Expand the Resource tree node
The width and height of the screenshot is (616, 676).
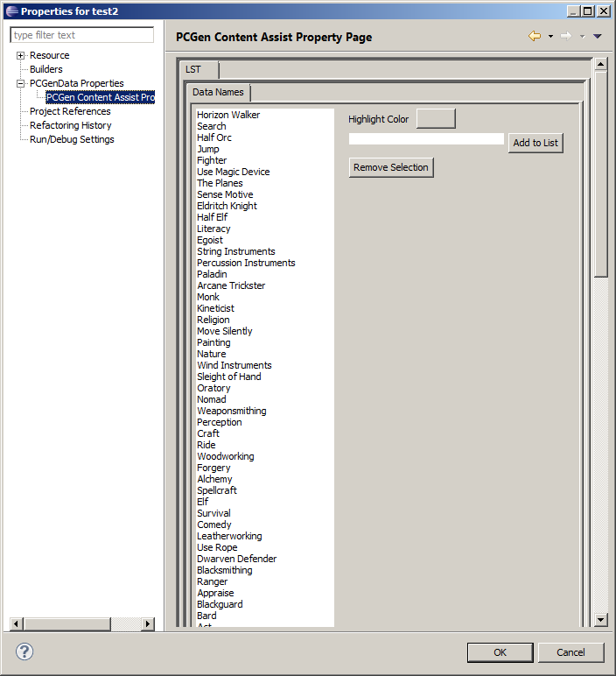[20, 56]
